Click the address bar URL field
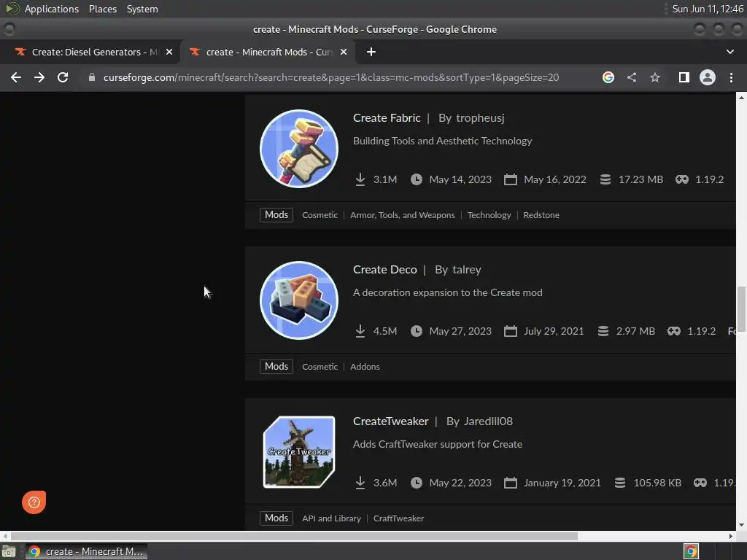Image resolution: width=747 pixels, height=560 pixels. [331, 77]
